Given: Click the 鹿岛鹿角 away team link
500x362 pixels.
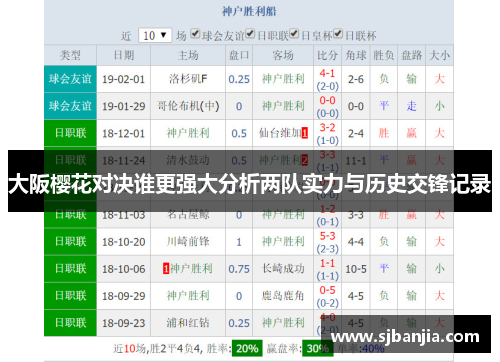Looking at the screenshot, I should pyautogui.click(x=283, y=296).
